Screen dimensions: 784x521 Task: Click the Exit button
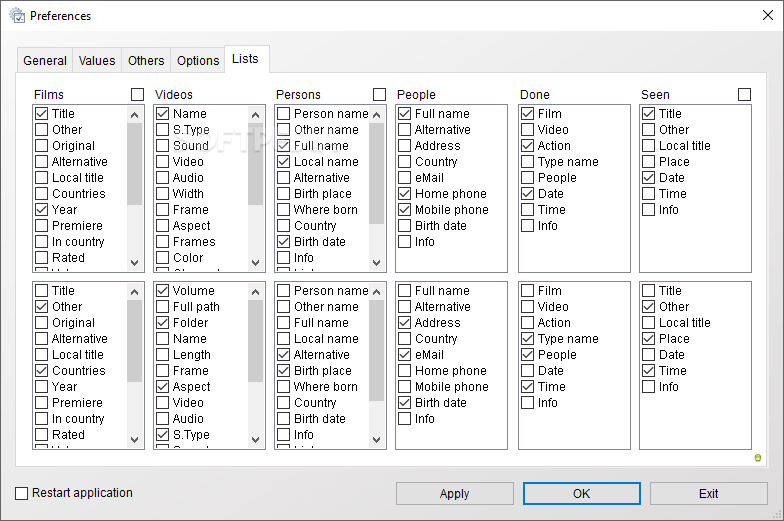pyautogui.click(x=708, y=494)
